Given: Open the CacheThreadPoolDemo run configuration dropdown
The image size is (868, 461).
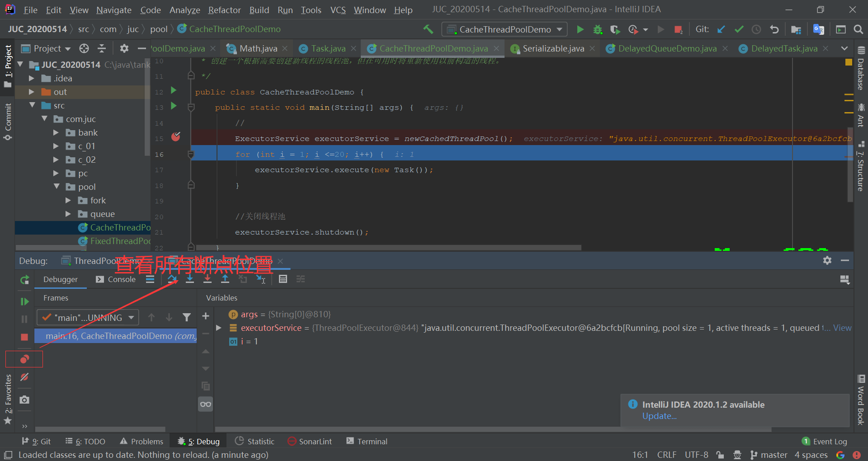Looking at the screenshot, I should click(504, 29).
